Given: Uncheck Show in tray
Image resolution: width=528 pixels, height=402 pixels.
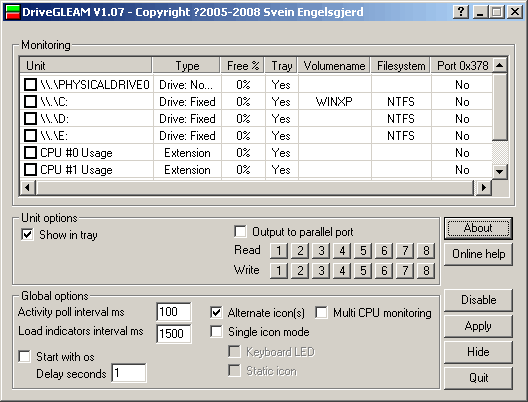Looking at the screenshot, I should pos(27,234).
